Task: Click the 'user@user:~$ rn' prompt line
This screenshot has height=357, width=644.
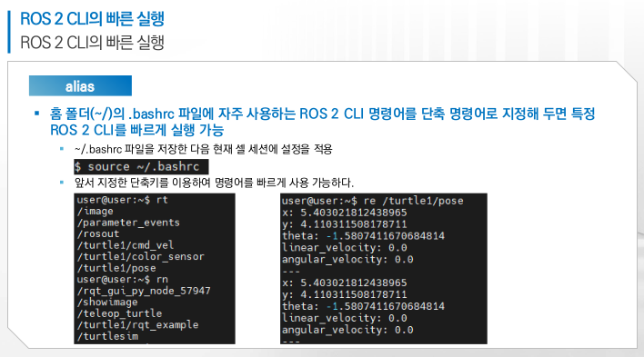Action: [122, 280]
